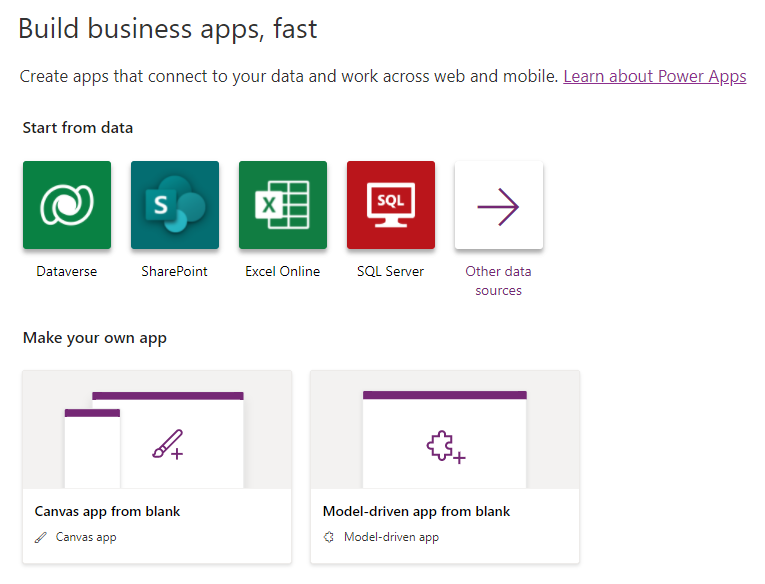
Task: Follow the Learn about Power Apps link
Action: point(655,76)
